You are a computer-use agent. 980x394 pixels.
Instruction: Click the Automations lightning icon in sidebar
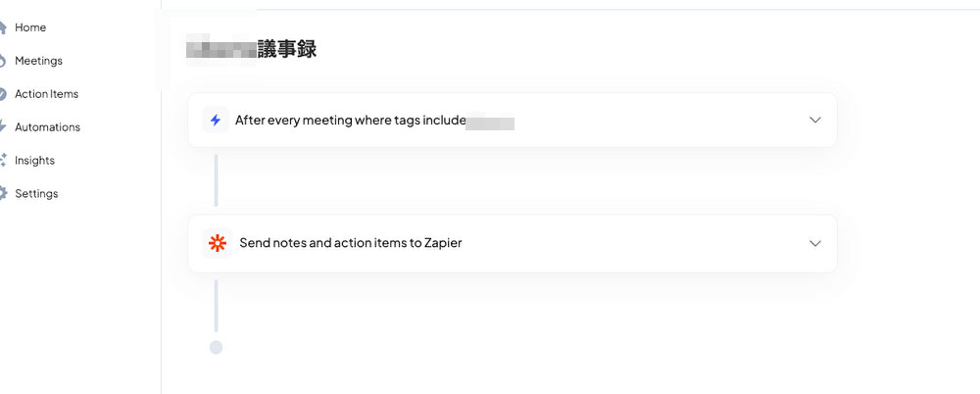coord(3,127)
